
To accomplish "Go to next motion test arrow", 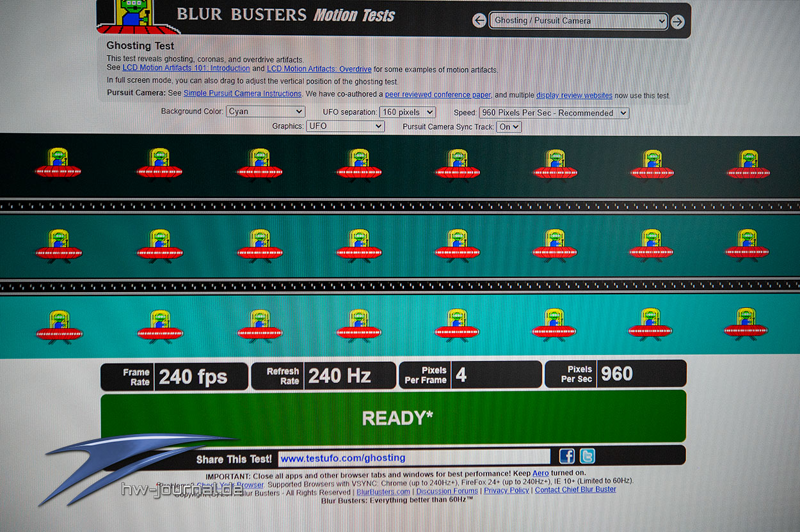I will tap(677, 22).
